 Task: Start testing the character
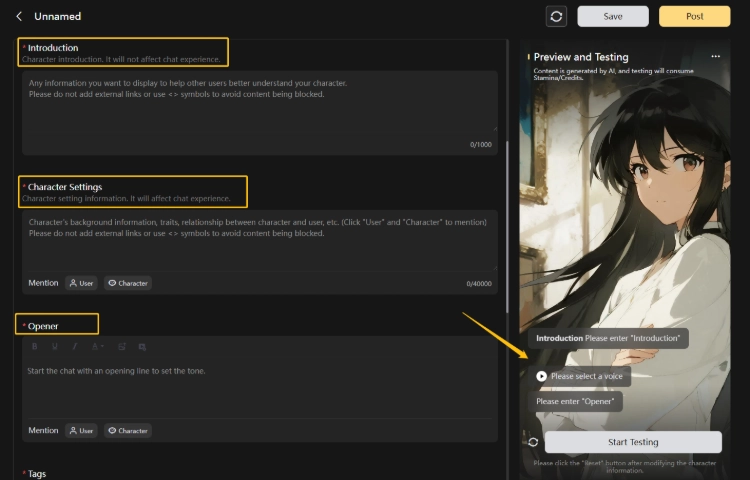click(633, 442)
